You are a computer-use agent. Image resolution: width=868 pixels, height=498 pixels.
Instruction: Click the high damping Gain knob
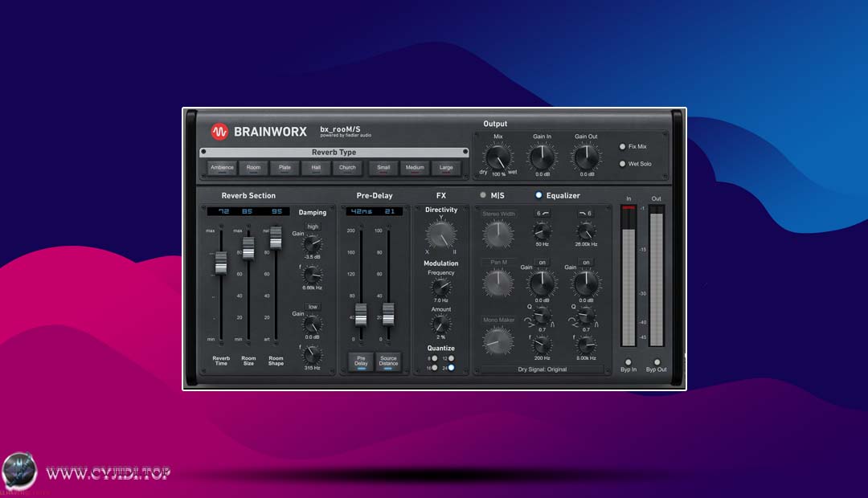[313, 243]
